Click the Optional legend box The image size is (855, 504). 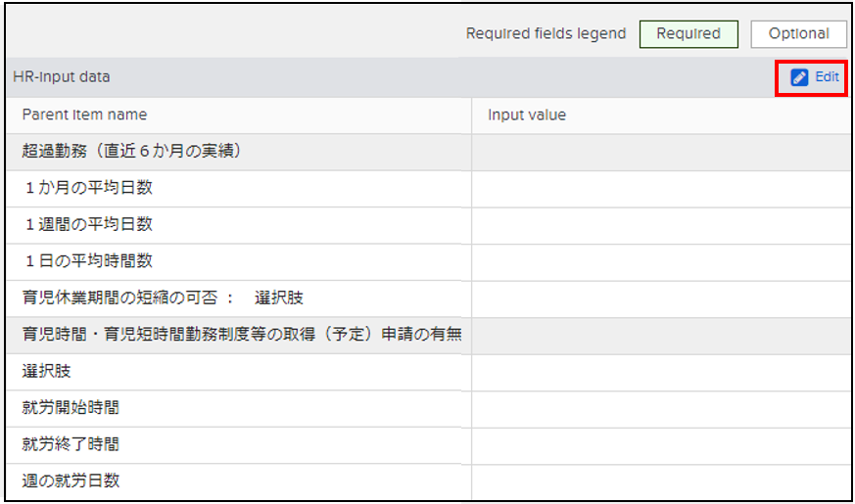tap(798, 33)
